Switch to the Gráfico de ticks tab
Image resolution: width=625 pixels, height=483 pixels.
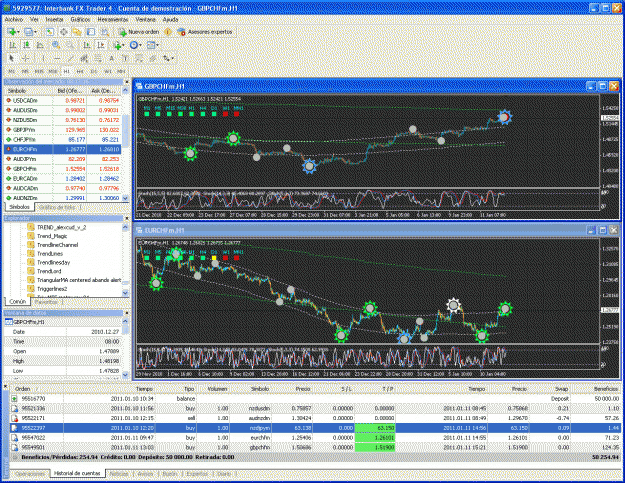click(x=58, y=207)
